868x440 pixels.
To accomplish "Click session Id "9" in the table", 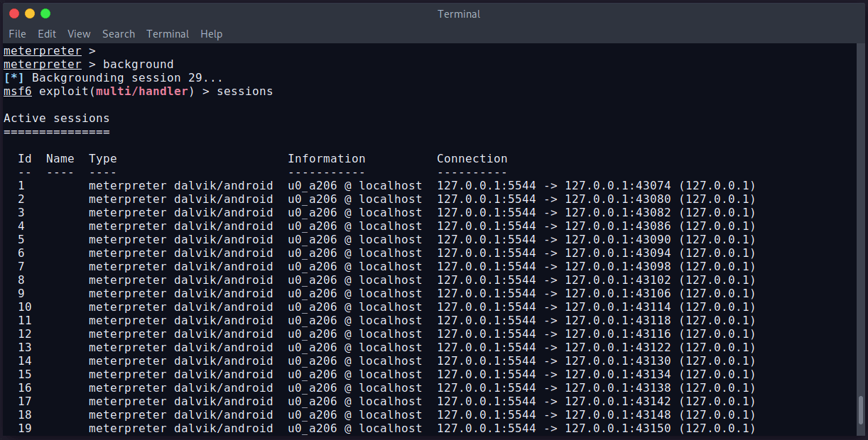I will tap(21, 294).
